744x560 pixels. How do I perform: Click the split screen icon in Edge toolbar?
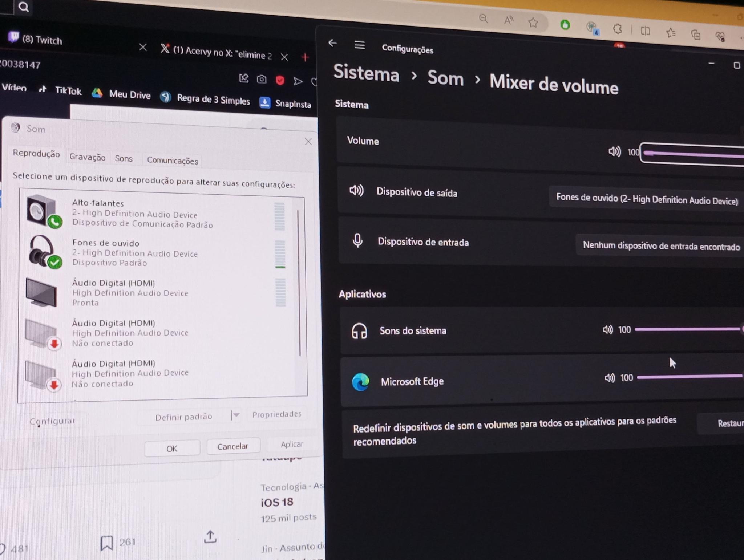coord(645,31)
